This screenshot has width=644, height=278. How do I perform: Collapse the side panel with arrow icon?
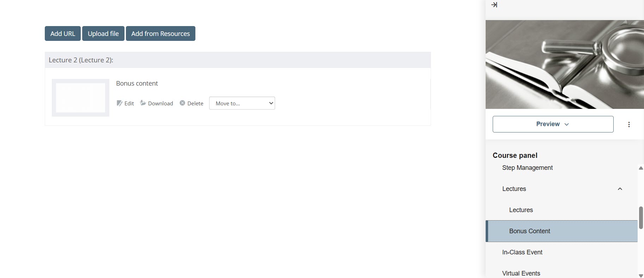[x=494, y=5]
